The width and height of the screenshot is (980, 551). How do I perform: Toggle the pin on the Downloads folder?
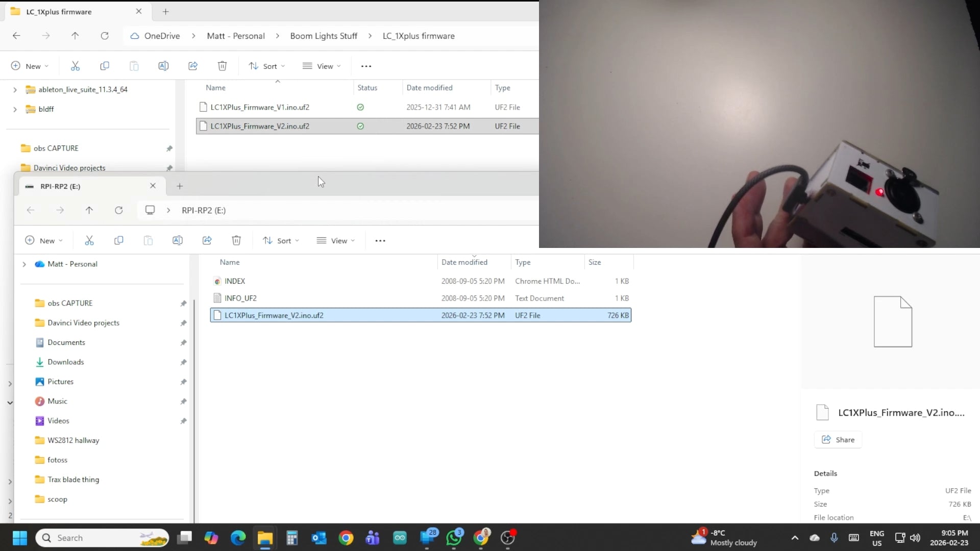tap(183, 362)
